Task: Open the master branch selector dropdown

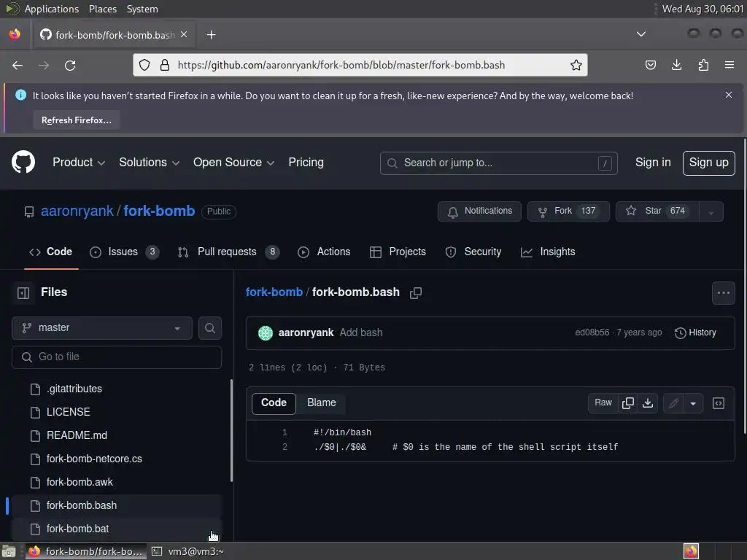Action: (102, 328)
